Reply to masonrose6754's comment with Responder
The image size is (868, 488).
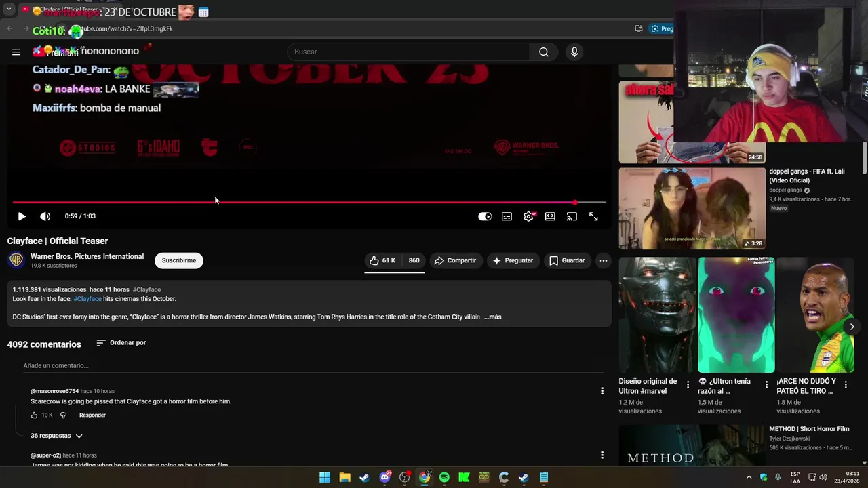92,415
